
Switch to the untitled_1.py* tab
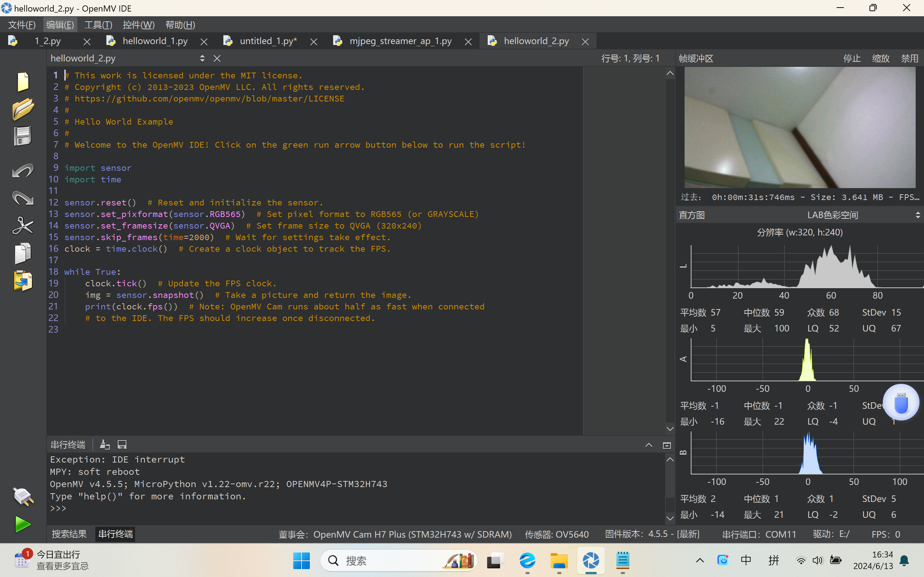pos(268,41)
